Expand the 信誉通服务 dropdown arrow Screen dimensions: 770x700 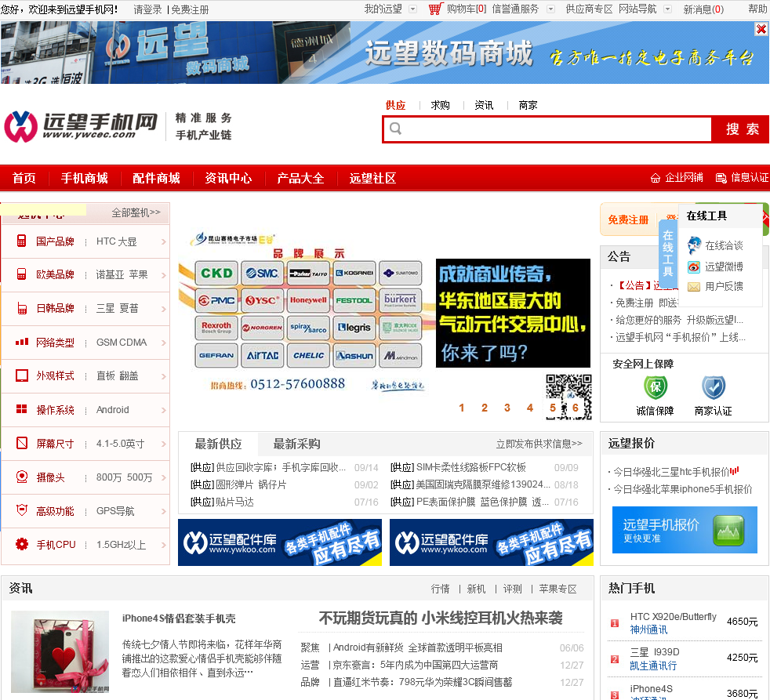(550, 9)
